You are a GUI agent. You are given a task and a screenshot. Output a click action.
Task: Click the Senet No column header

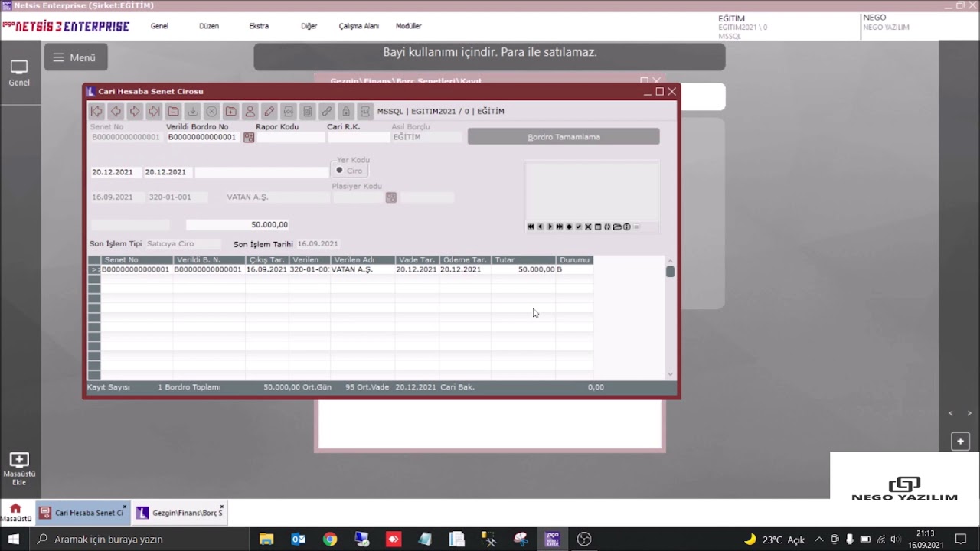(x=137, y=260)
